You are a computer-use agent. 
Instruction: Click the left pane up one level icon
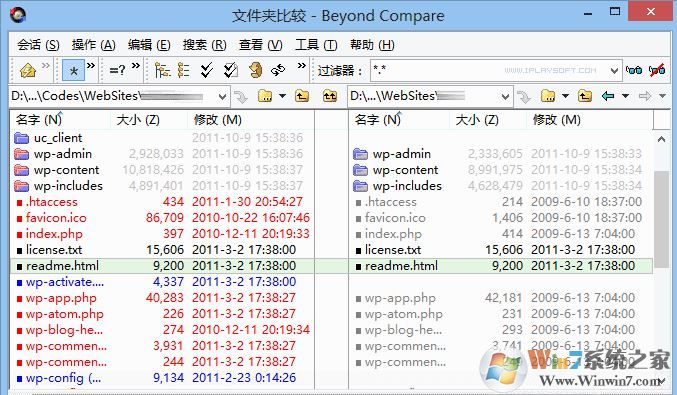tap(302, 96)
